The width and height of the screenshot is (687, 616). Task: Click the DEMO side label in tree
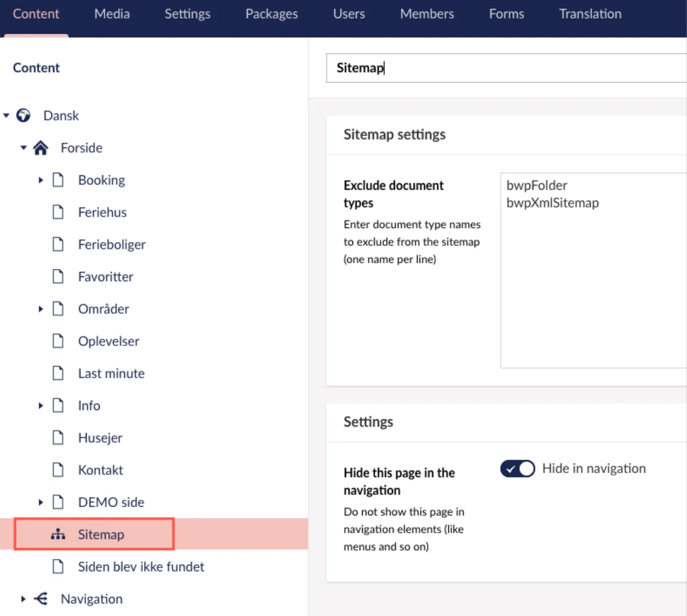(x=111, y=502)
